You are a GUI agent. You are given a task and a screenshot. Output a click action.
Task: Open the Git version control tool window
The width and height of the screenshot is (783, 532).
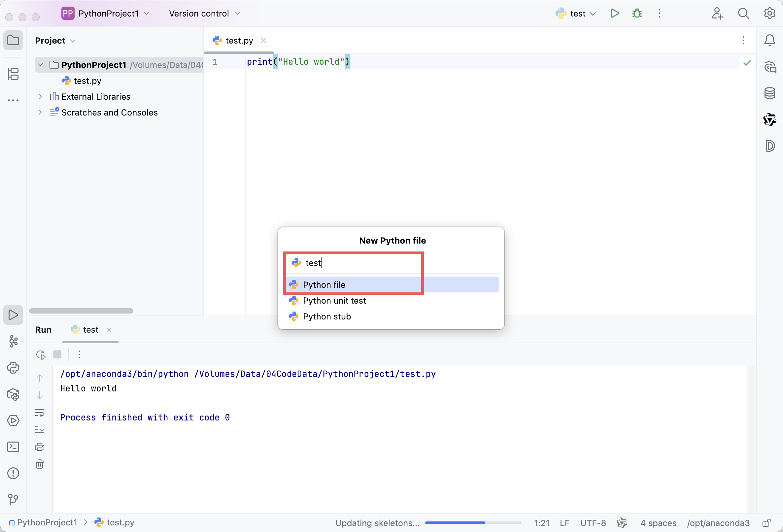tap(13, 499)
